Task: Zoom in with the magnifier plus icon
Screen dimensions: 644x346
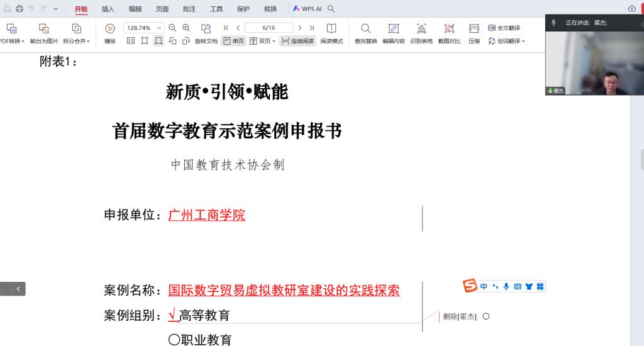Action: [186, 28]
